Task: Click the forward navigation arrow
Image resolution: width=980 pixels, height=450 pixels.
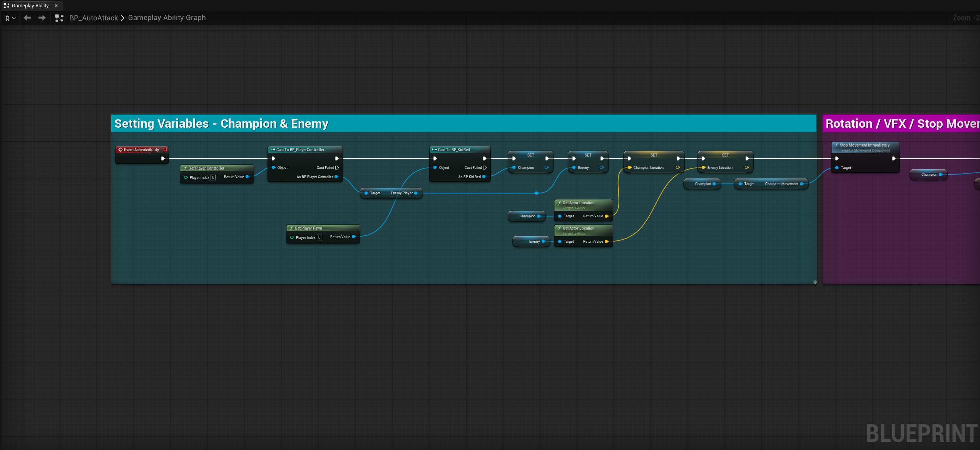Action: [42, 18]
